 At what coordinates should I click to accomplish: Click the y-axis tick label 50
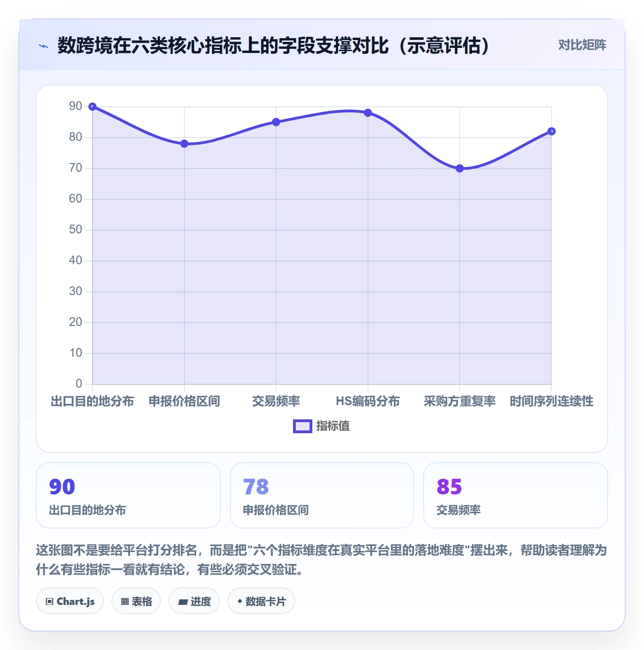(75, 230)
